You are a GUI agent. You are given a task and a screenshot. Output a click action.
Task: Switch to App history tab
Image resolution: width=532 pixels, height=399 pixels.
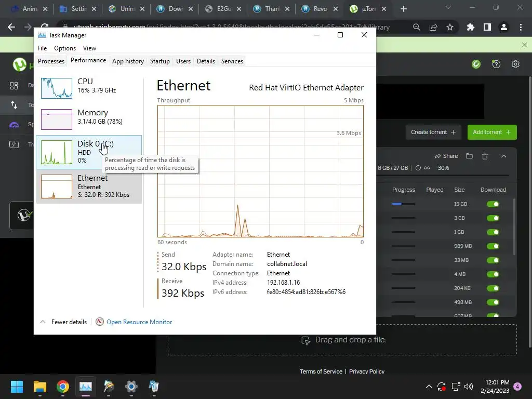pos(128,61)
